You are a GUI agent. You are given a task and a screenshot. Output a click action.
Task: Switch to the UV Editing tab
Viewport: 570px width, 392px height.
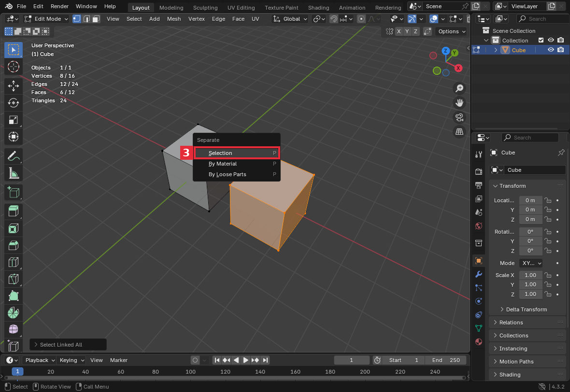[241, 7]
